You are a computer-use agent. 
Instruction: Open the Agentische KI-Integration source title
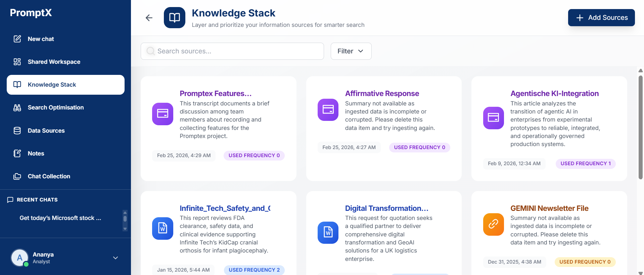point(555,93)
